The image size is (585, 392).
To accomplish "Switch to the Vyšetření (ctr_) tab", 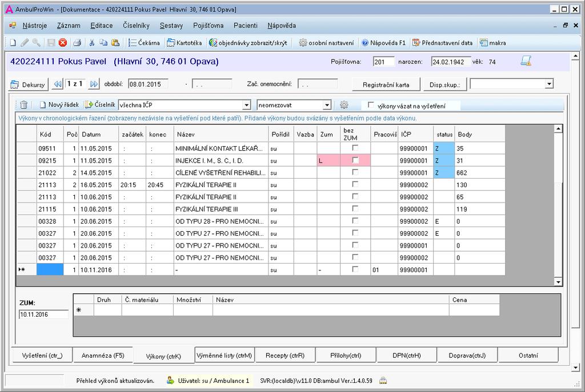I will tap(42, 355).
